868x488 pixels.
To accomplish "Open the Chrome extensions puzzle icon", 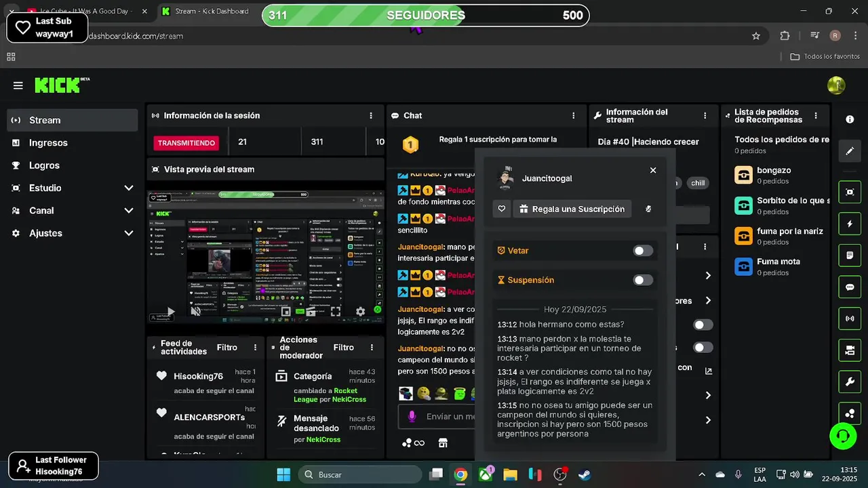I will click(x=785, y=36).
